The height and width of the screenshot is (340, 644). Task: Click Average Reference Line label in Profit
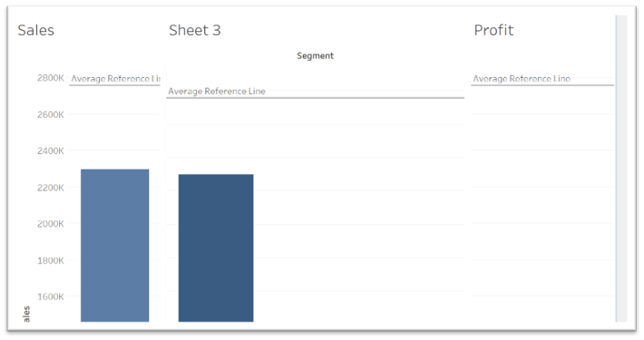[522, 79]
